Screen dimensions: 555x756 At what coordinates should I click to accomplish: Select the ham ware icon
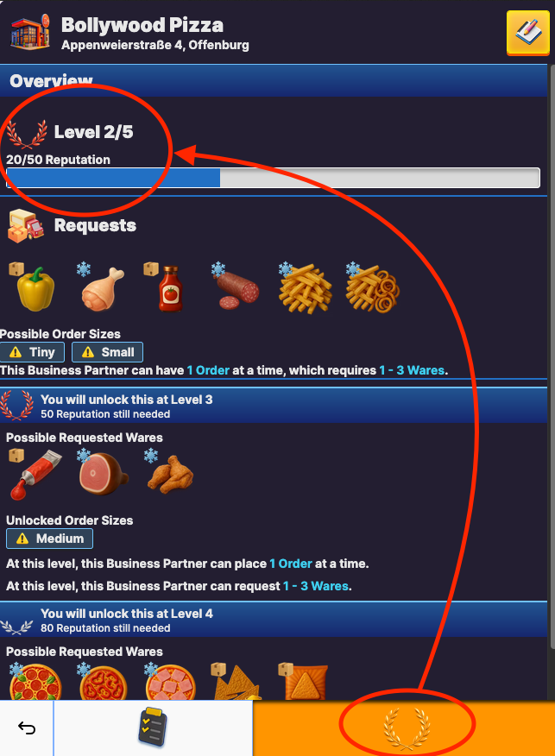[x=102, y=474]
